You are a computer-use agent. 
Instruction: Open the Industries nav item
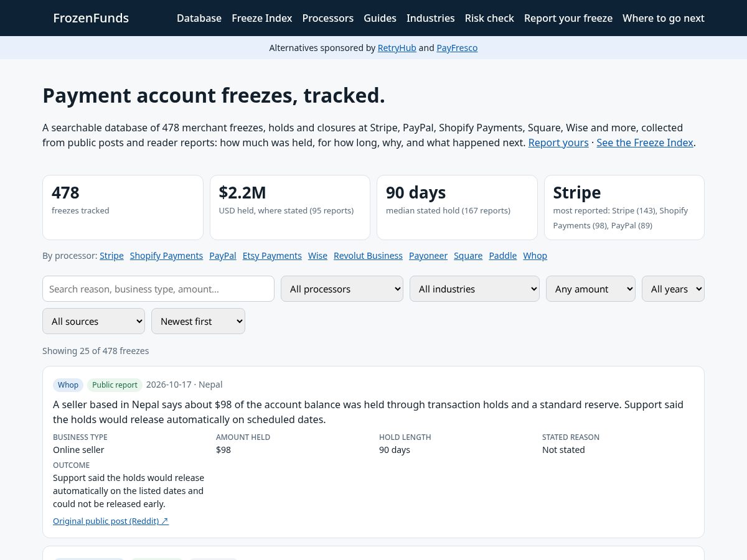(x=431, y=18)
